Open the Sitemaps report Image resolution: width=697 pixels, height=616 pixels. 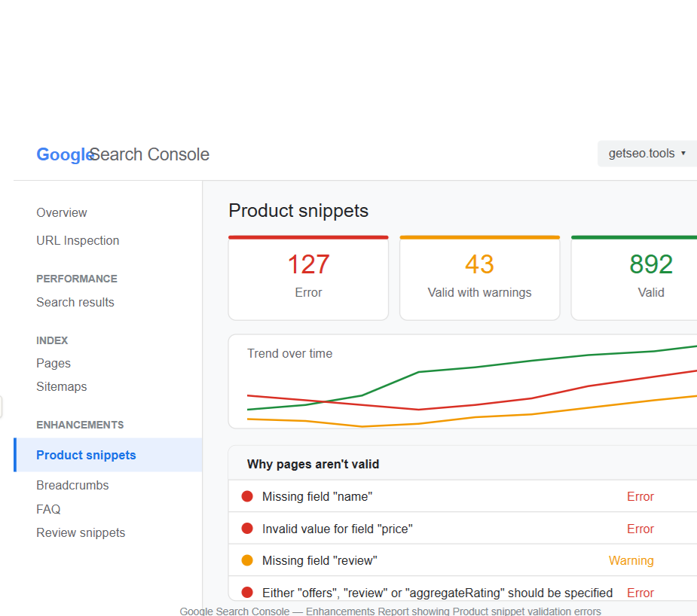(x=61, y=386)
